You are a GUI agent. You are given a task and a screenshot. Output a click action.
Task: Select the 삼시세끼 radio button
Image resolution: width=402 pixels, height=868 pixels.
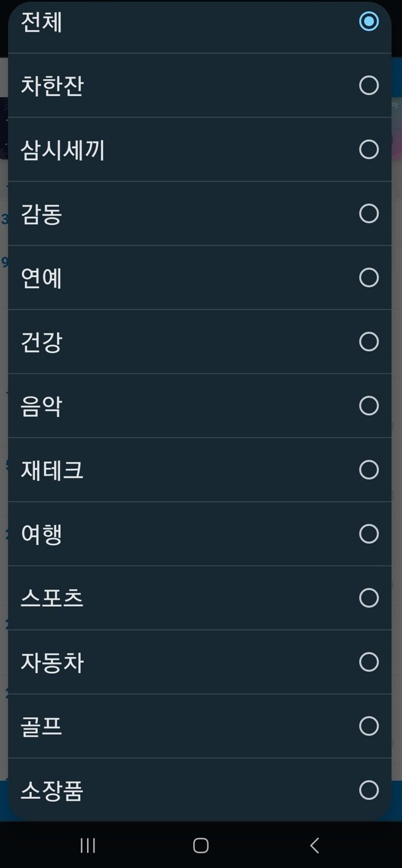[368, 150]
